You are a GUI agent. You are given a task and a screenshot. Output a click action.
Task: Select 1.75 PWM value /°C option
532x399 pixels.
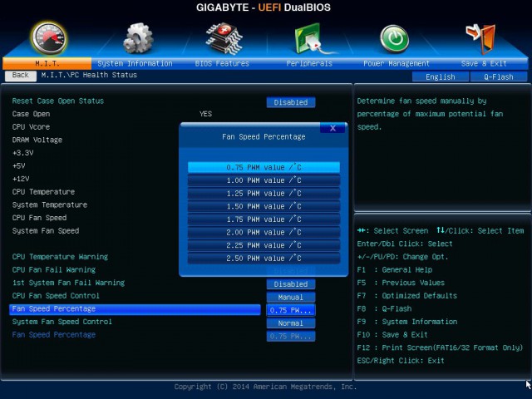[x=264, y=219]
